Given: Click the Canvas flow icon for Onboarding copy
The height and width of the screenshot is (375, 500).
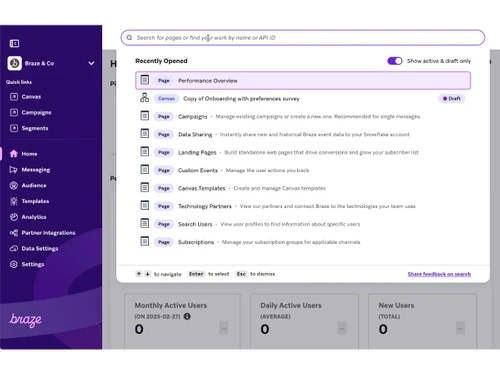Looking at the screenshot, I should (x=144, y=98).
